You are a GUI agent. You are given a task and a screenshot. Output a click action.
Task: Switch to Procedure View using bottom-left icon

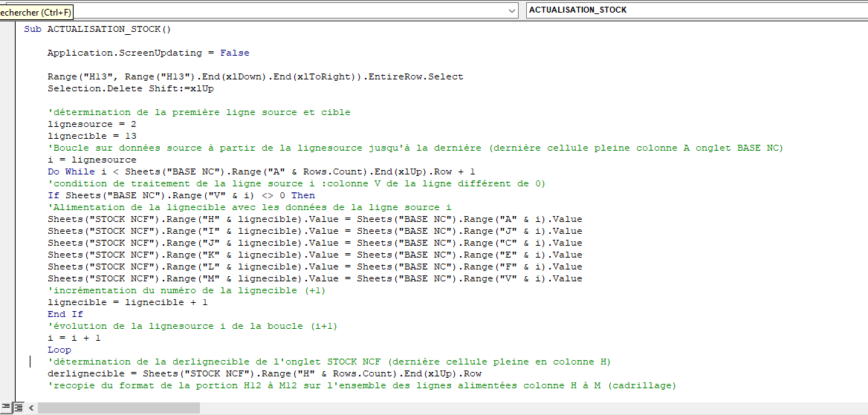[6, 408]
